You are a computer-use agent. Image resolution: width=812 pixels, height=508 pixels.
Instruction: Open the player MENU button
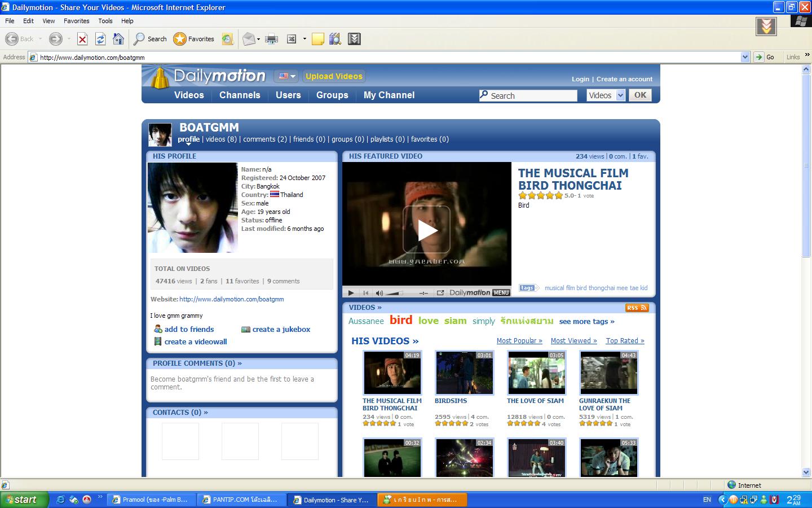tap(501, 292)
